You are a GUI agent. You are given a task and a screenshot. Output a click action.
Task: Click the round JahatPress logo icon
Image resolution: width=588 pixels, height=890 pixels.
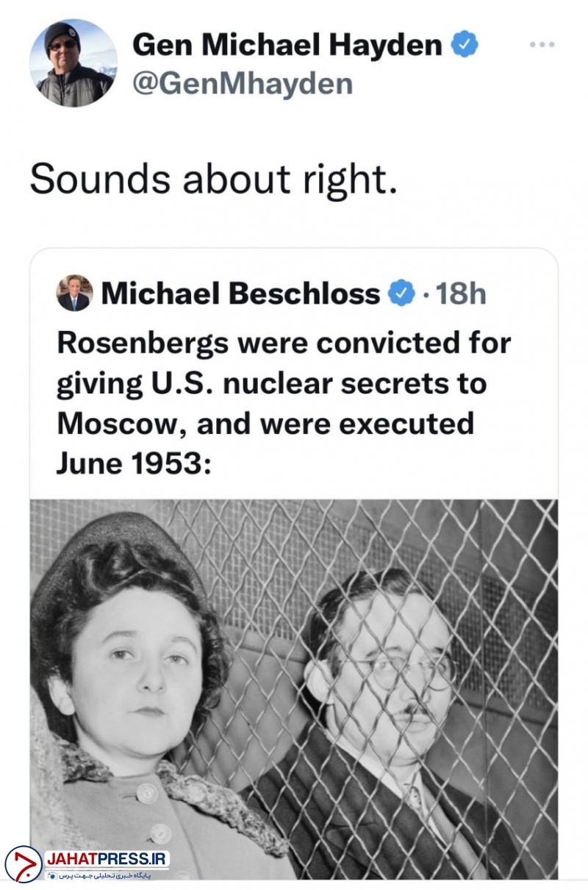coord(24,864)
